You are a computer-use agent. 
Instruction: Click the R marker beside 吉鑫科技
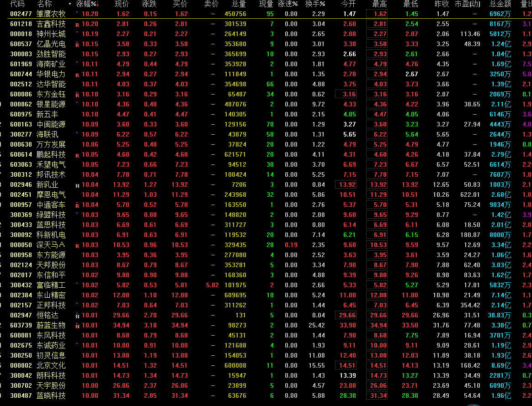click(77, 25)
